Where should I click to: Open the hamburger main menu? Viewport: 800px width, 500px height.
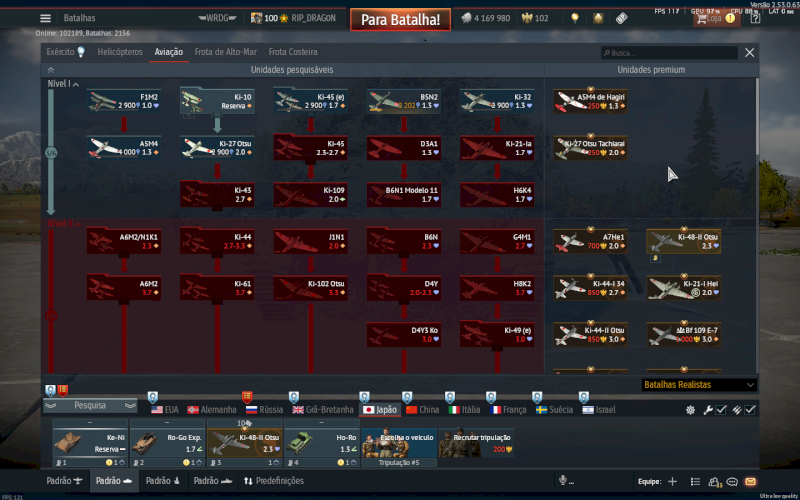tap(45, 18)
